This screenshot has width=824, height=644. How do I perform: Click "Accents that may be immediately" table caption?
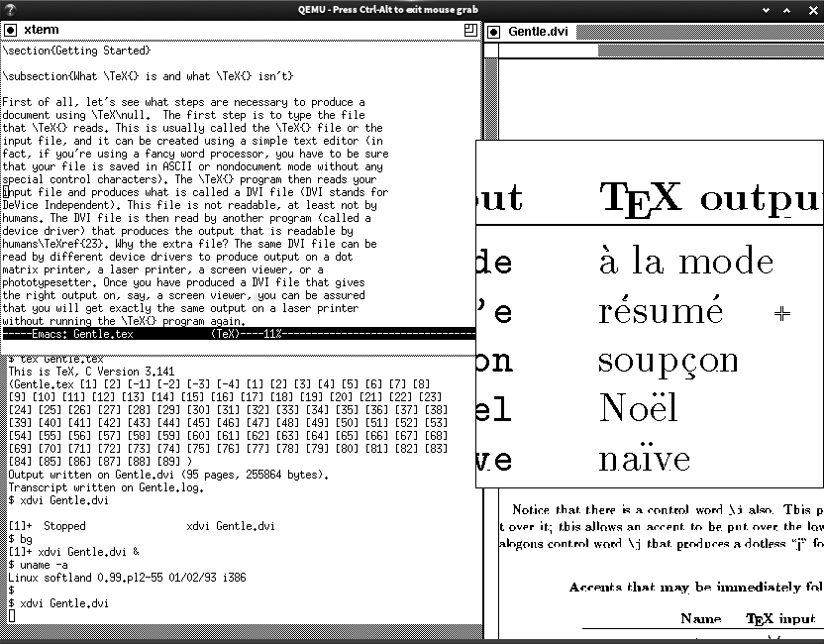696,588
